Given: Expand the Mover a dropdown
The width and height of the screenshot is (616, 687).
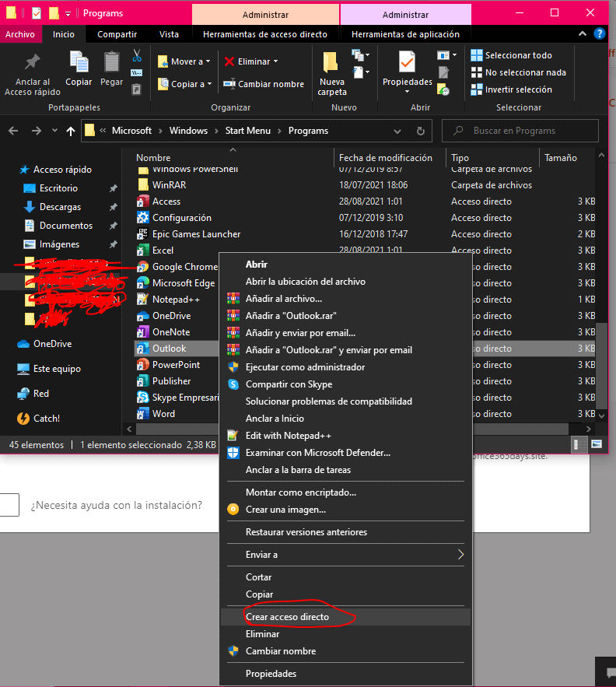Looking at the screenshot, I should (x=208, y=62).
